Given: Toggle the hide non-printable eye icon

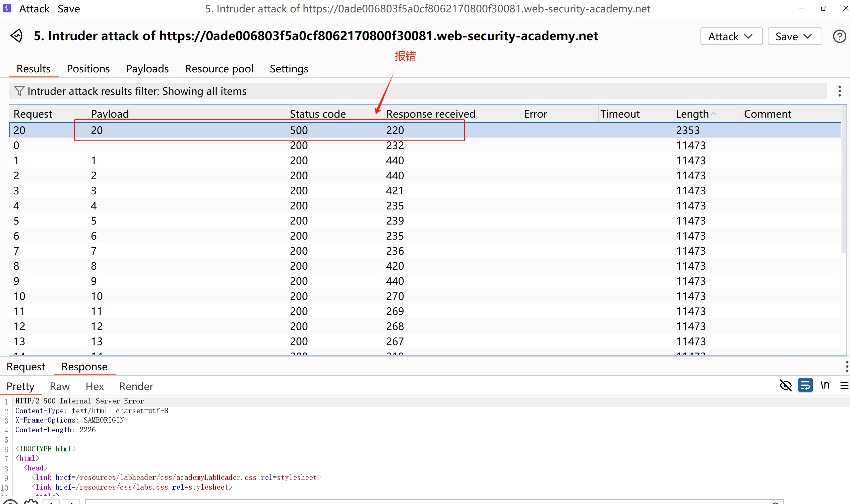Looking at the screenshot, I should pyautogui.click(x=785, y=385).
